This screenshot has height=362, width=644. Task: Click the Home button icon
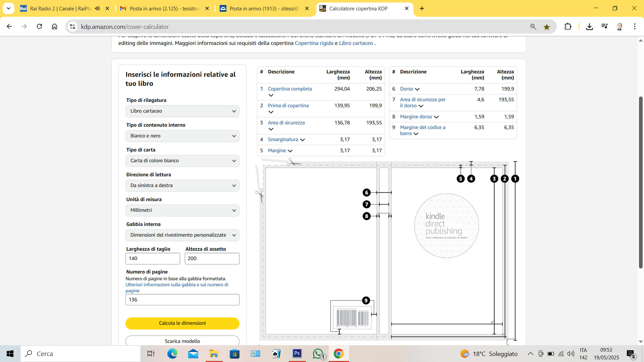54,26
